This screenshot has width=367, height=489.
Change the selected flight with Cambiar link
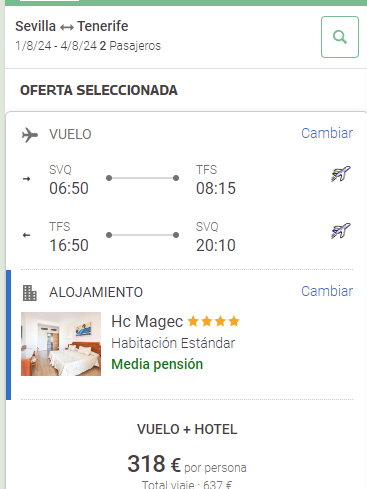327,133
